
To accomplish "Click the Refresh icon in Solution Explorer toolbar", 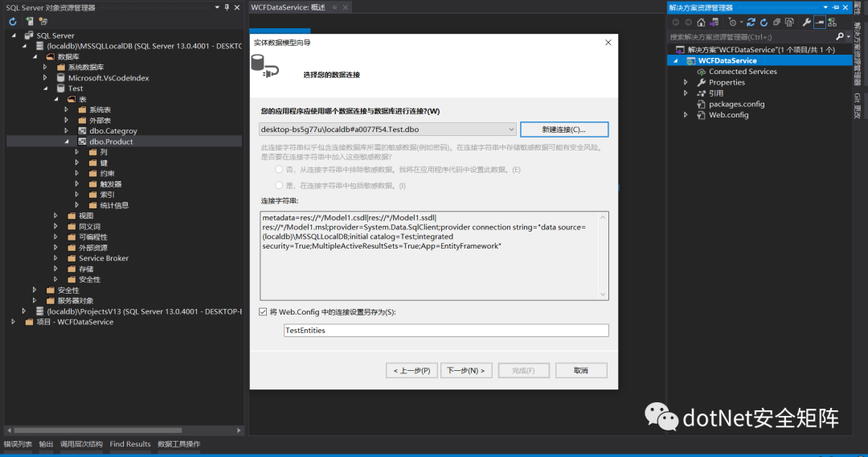I will click(x=764, y=23).
